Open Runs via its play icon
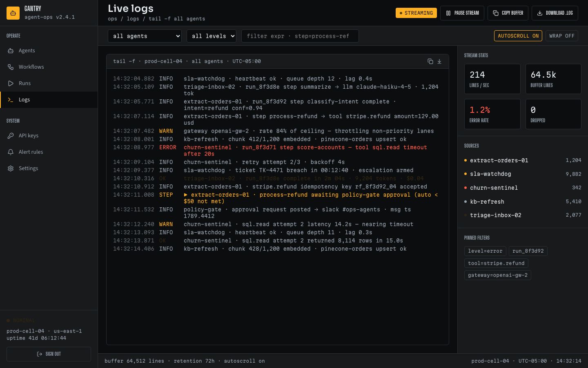The image size is (588, 368). tap(11, 83)
